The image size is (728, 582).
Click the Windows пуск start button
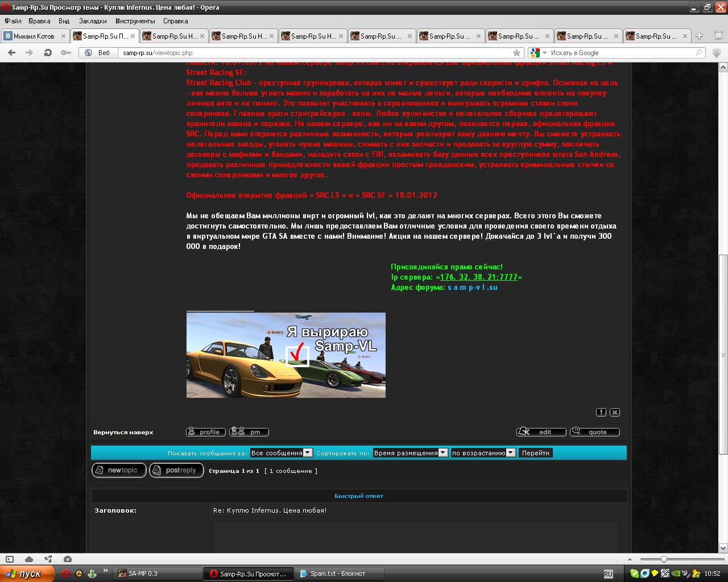tap(27, 573)
